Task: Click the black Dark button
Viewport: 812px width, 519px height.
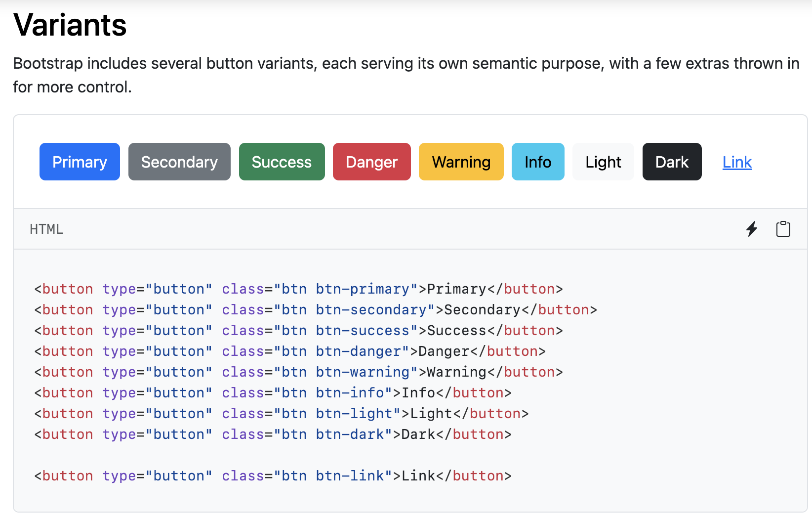Action: [672, 162]
